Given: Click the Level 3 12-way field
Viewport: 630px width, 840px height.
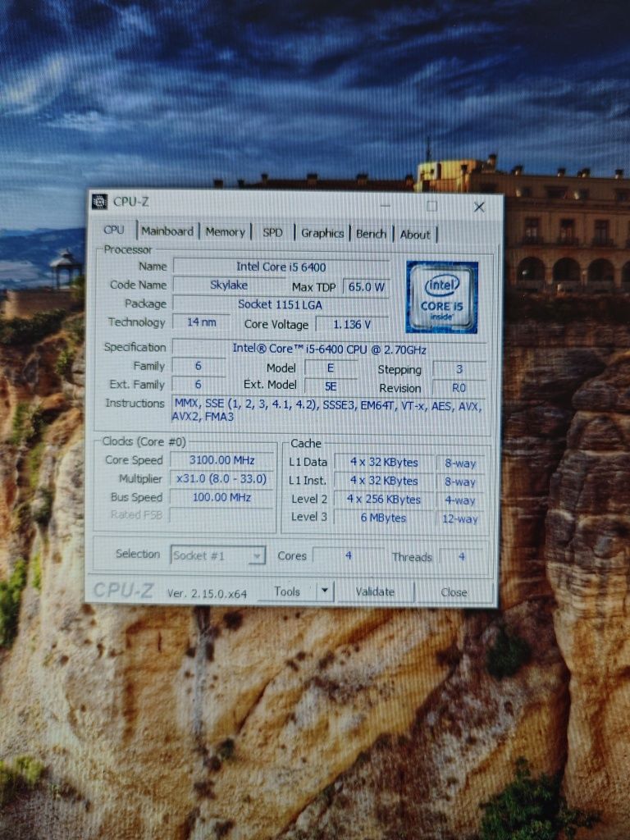Looking at the screenshot, I should pyautogui.click(x=460, y=518).
